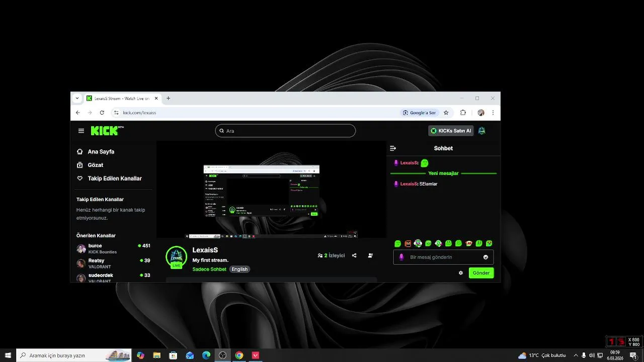The image size is (644, 362).
Task: Open the weather widget 13°C Çok bulutlu
Action: point(542,355)
